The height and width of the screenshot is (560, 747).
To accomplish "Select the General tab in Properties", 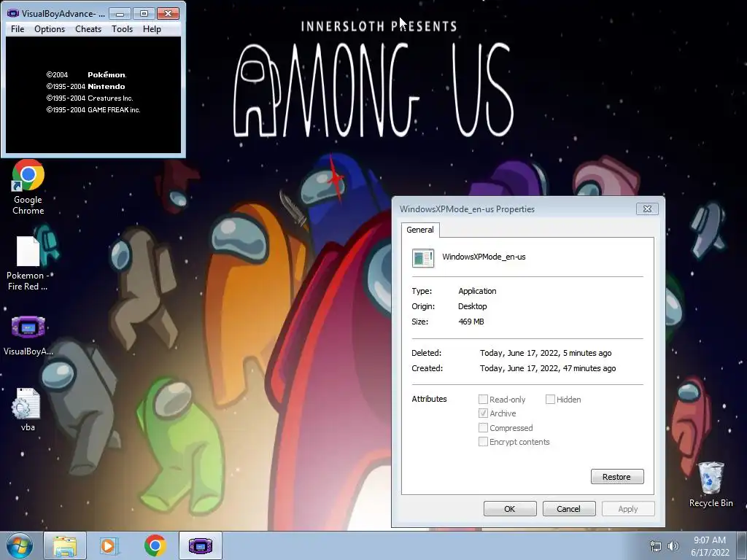I will coord(420,230).
